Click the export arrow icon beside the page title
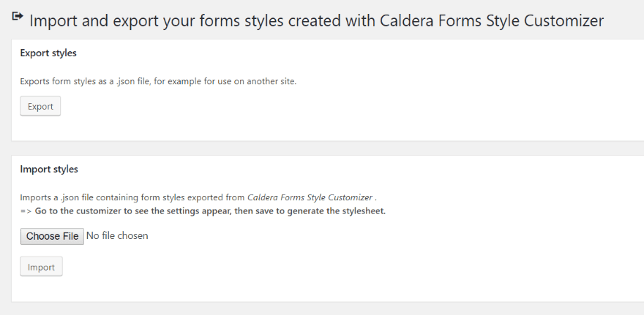Image resolution: width=644 pixels, height=315 pixels. click(18, 16)
